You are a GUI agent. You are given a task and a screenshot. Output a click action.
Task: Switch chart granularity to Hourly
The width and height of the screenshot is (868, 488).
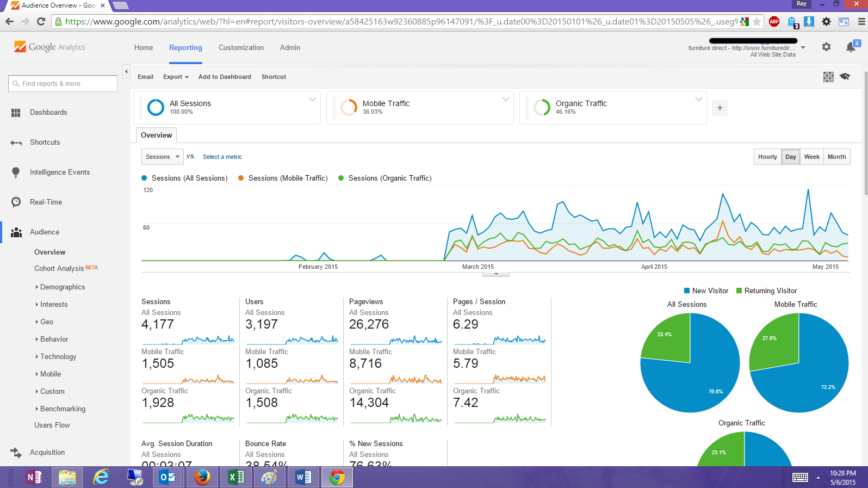(x=767, y=157)
